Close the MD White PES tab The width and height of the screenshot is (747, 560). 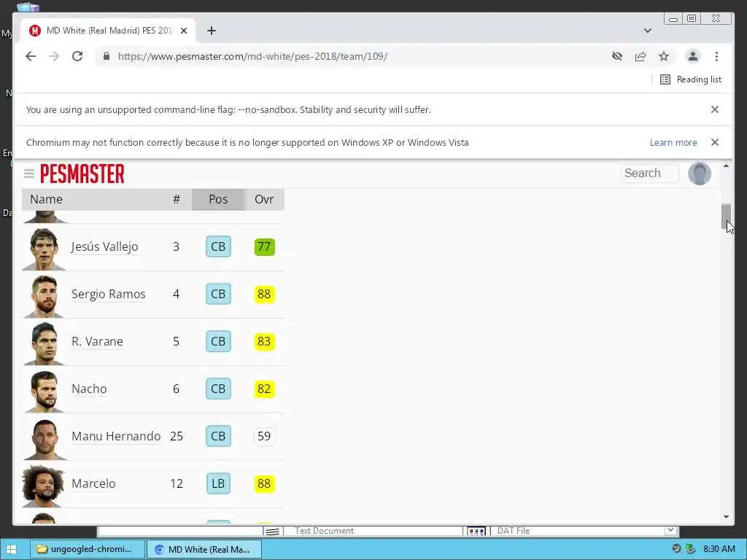[x=184, y=31]
